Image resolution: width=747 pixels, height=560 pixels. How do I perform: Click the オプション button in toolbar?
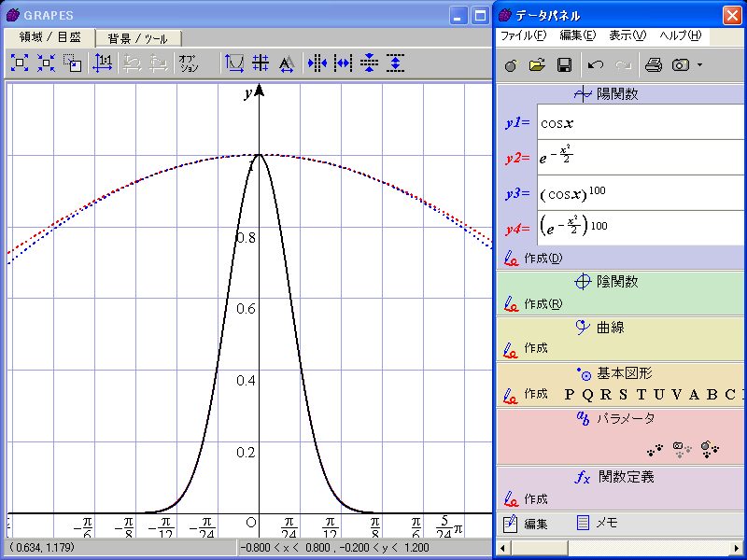click(x=189, y=63)
